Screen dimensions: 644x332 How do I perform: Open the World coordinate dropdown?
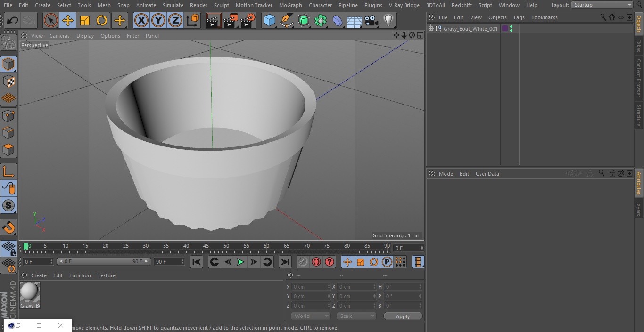pyautogui.click(x=311, y=316)
